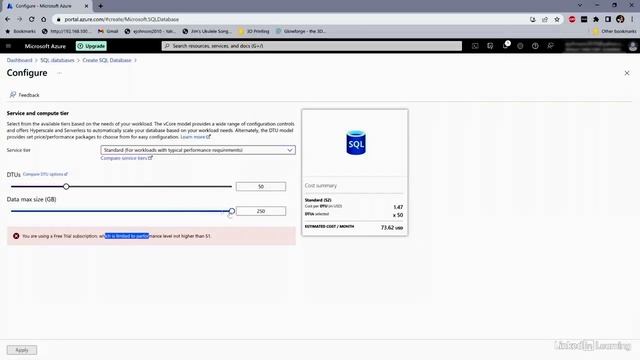
Task: Open the Chrome three-dot menu
Action: (x=632, y=19)
